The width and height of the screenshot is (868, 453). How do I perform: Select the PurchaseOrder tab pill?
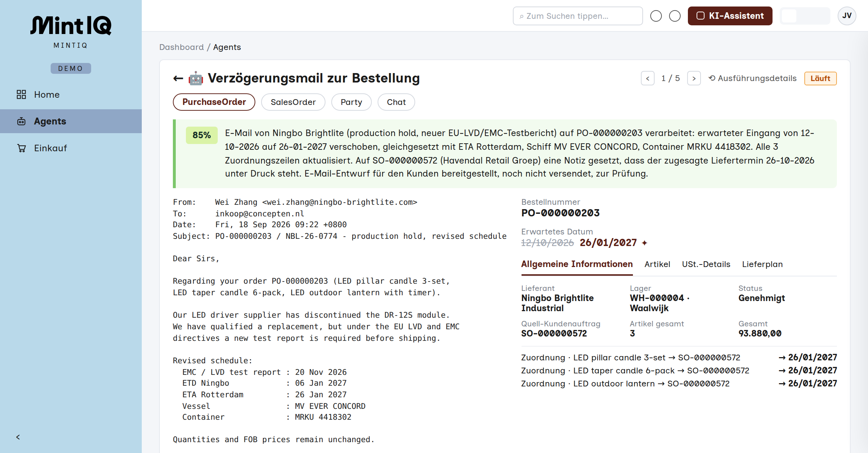[x=214, y=102]
